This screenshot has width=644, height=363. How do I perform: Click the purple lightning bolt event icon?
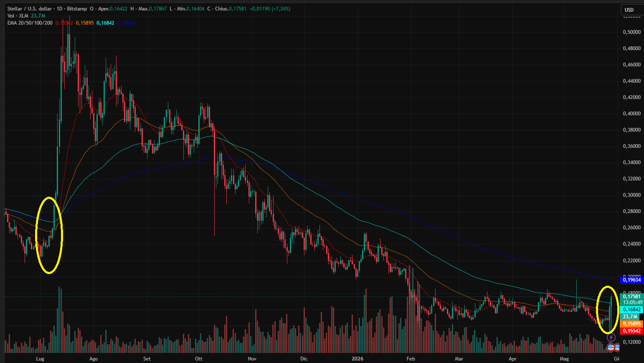point(611,338)
